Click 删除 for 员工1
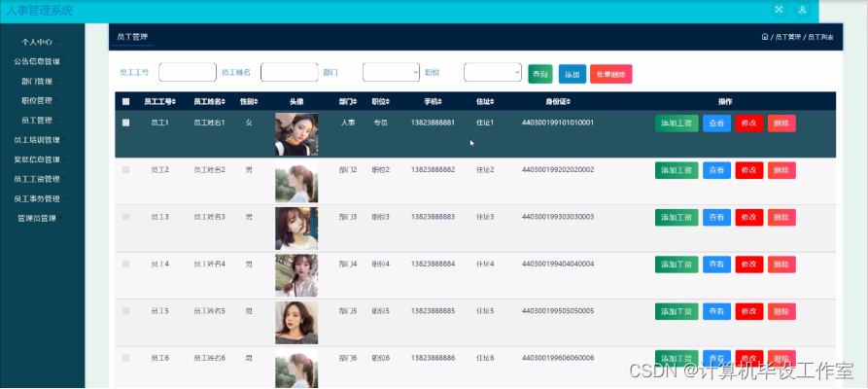Viewport: 868px width, 389px height. coord(781,123)
